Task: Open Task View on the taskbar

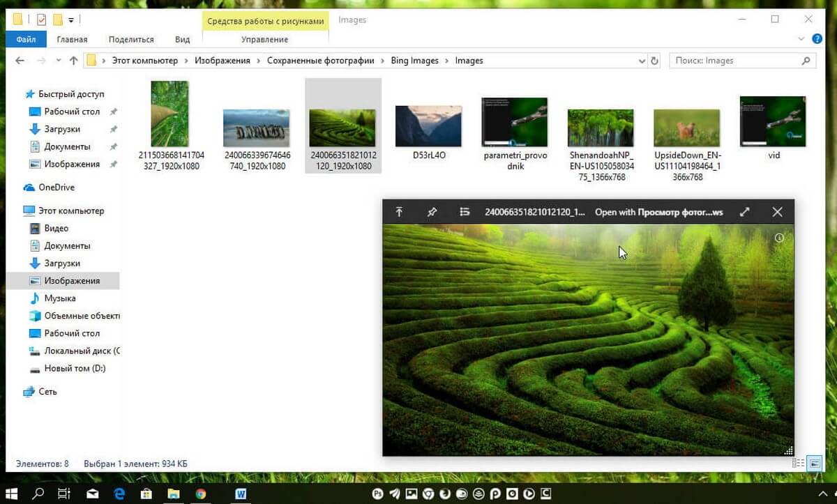Action: point(63,494)
